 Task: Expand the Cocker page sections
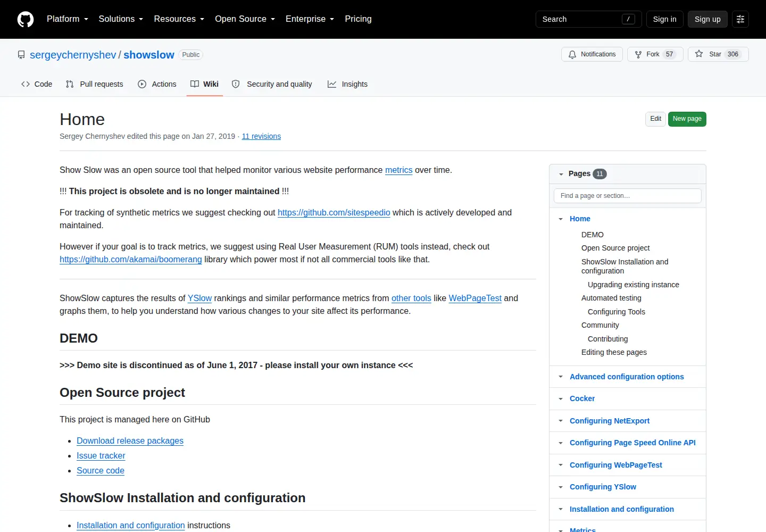[561, 399]
